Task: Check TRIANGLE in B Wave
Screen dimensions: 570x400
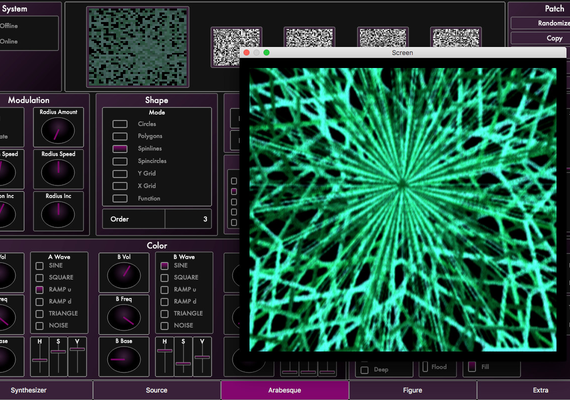Action: click(x=164, y=314)
